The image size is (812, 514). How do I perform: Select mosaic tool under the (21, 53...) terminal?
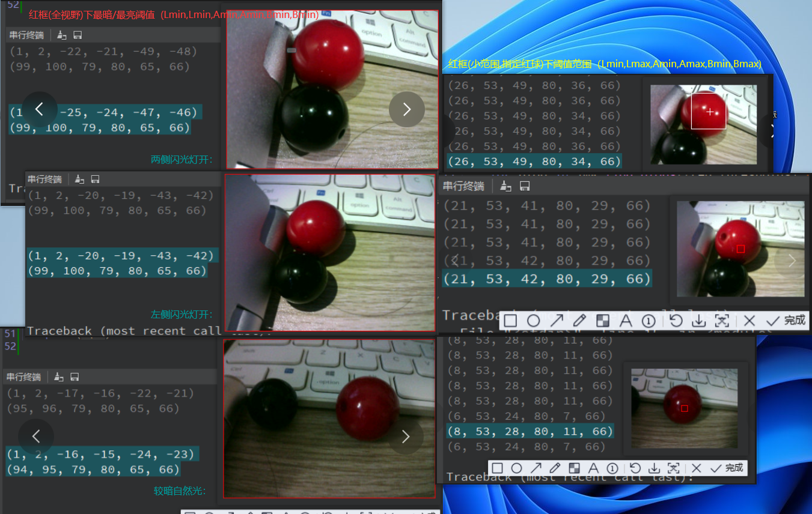point(602,321)
